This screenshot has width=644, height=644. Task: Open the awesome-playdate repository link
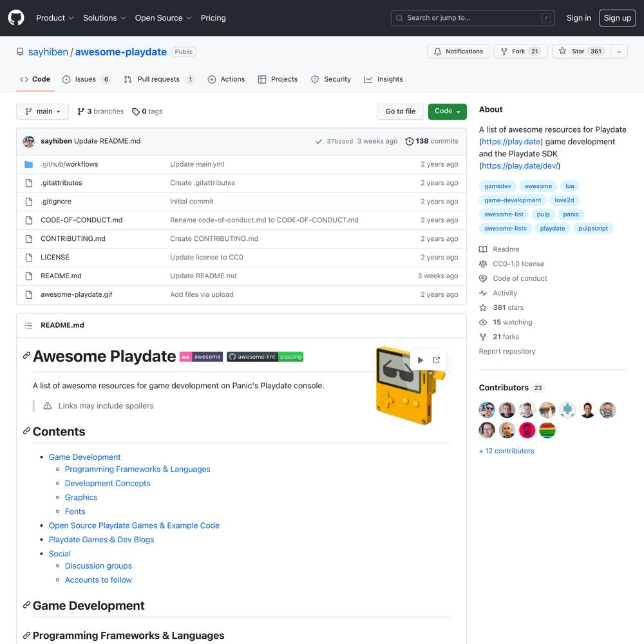click(x=121, y=52)
